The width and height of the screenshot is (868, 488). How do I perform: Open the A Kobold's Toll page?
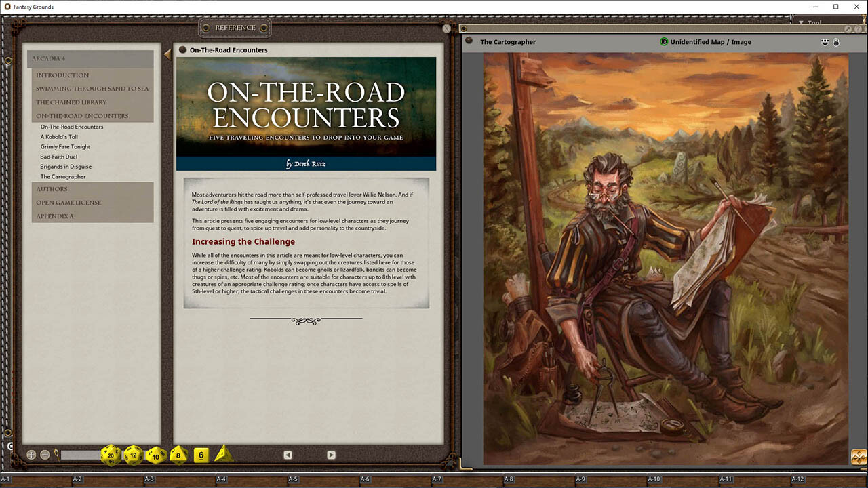[x=59, y=137]
